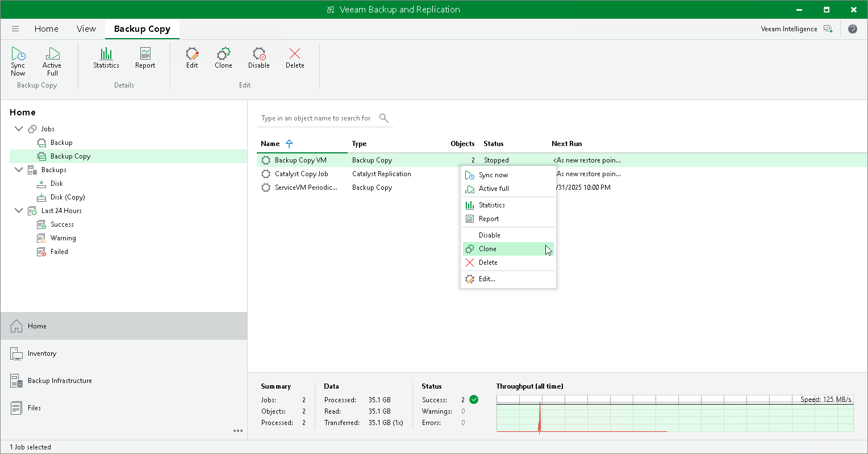Collapse the Last 24 Hours node

(19, 211)
